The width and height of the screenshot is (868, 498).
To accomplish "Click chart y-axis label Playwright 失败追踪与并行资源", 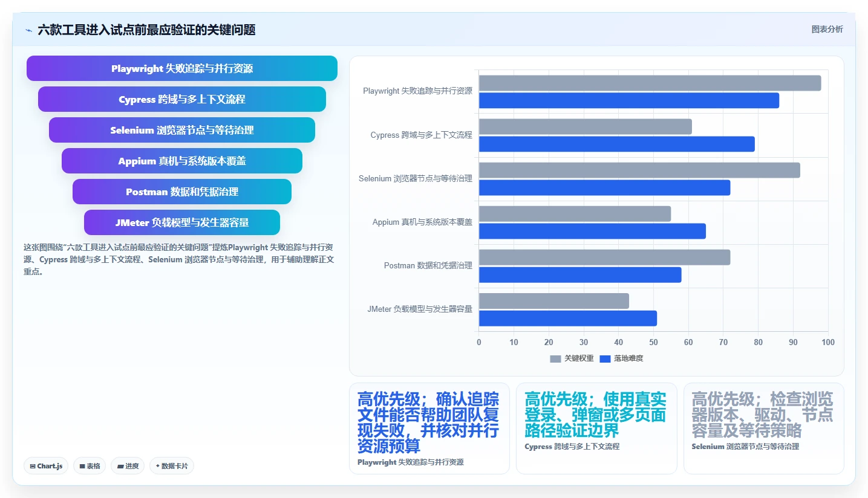I will click(417, 91).
